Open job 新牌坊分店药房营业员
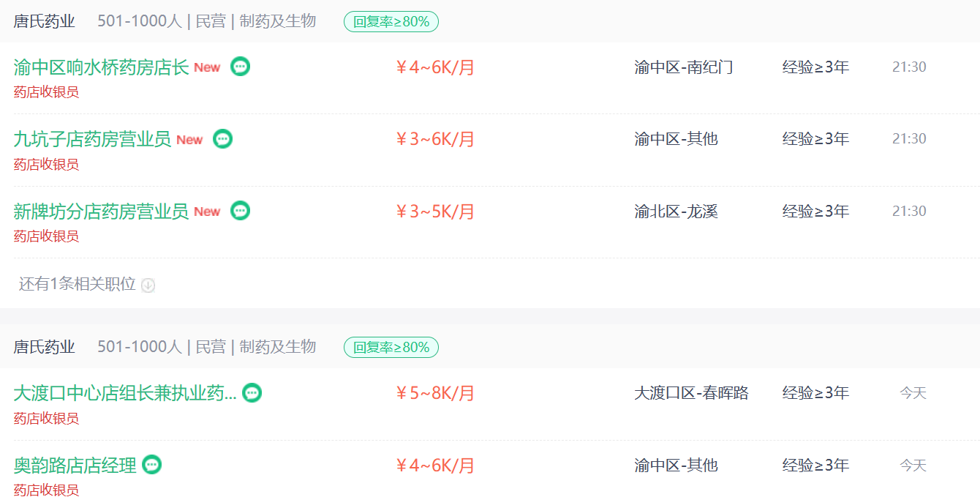980x497 pixels. tap(101, 212)
